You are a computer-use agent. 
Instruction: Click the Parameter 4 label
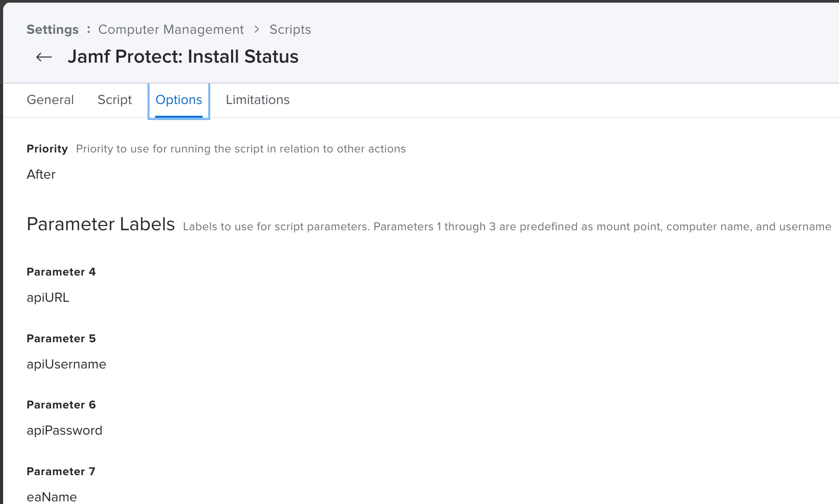[x=61, y=272]
